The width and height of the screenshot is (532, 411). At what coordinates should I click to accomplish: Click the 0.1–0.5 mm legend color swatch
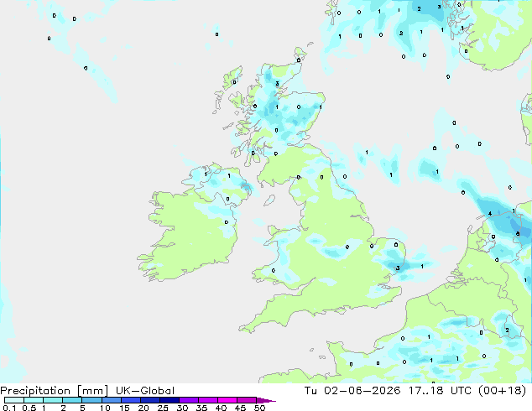click(x=14, y=400)
